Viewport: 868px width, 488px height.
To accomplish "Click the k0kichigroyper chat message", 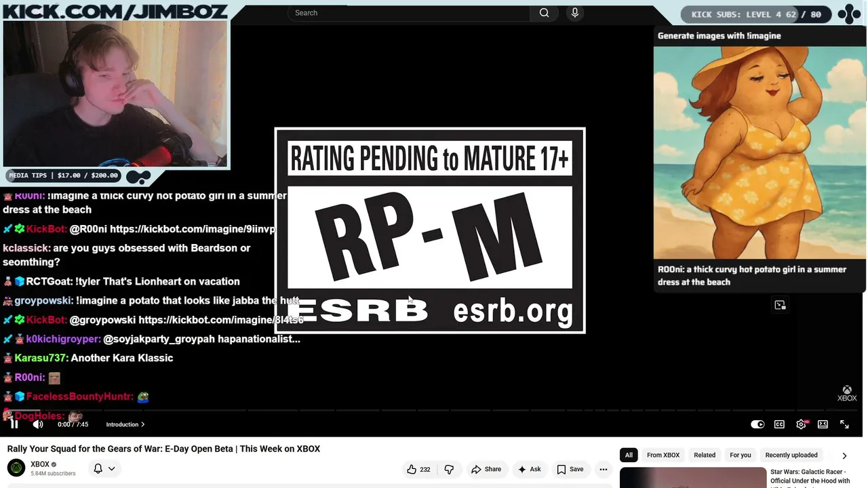I will pyautogui.click(x=151, y=339).
